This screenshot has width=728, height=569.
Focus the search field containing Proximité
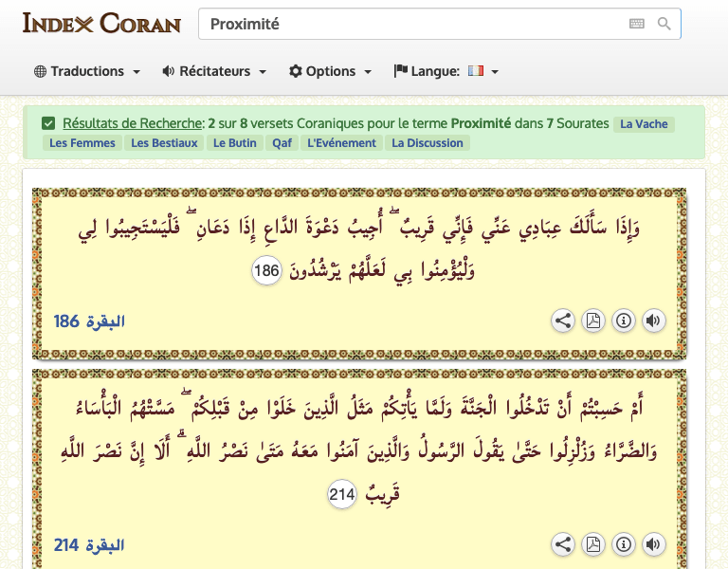tap(408, 24)
